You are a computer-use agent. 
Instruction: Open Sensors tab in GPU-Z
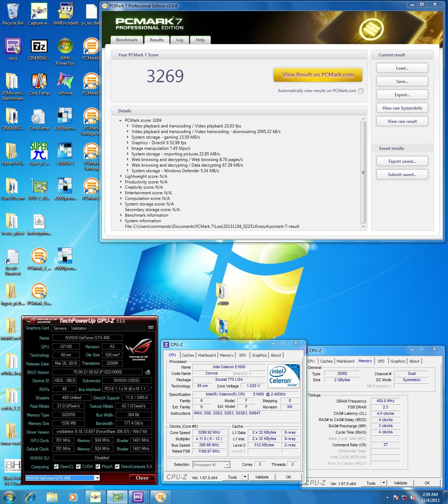click(60, 328)
